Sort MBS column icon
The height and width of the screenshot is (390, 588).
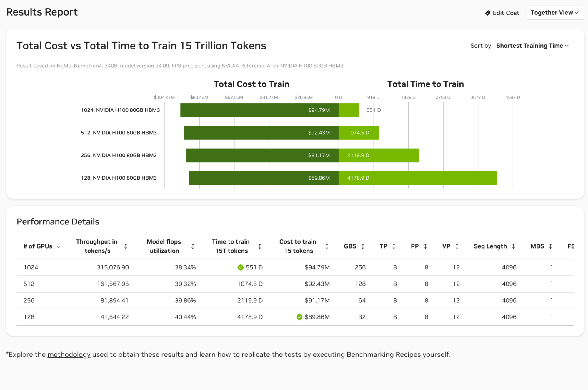(x=550, y=246)
